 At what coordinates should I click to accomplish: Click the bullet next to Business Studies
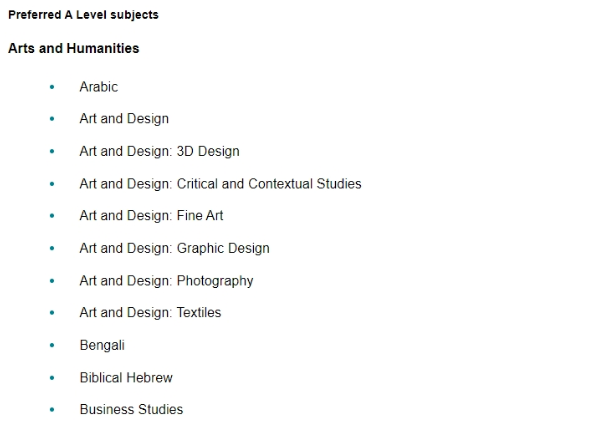(52, 409)
